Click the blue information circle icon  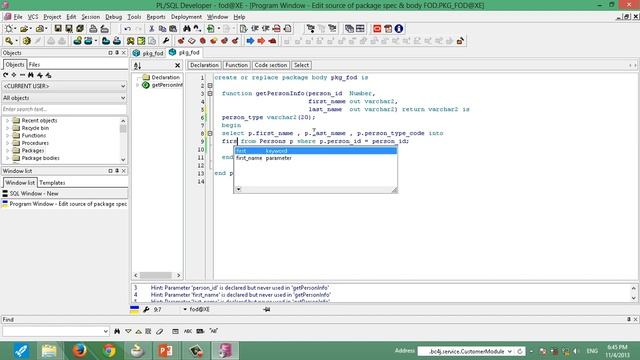(x=399, y=29)
